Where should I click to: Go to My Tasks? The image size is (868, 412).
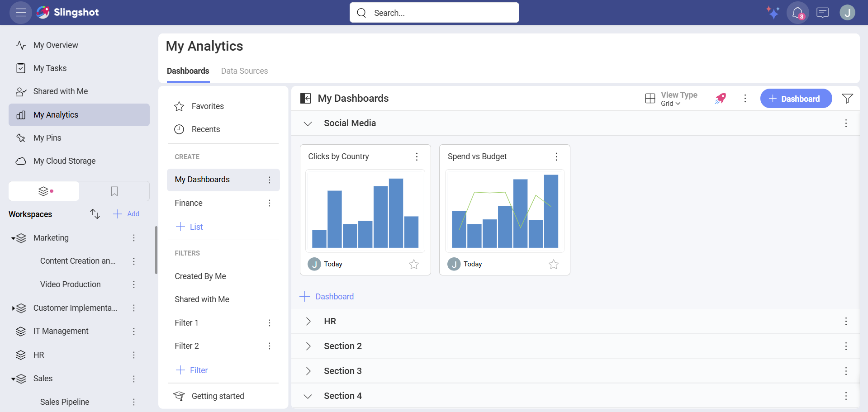point(79,68)
